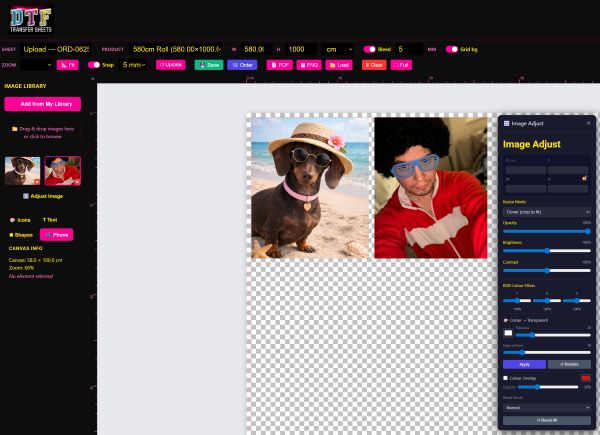Toggle the Grid bg switch
This screenshot has width=600, height=435.
tap(452, 48)
